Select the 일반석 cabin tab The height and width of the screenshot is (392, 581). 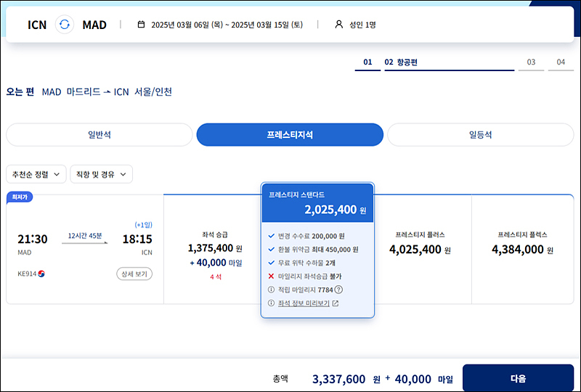pyautogui.click(x=99, y=134)
